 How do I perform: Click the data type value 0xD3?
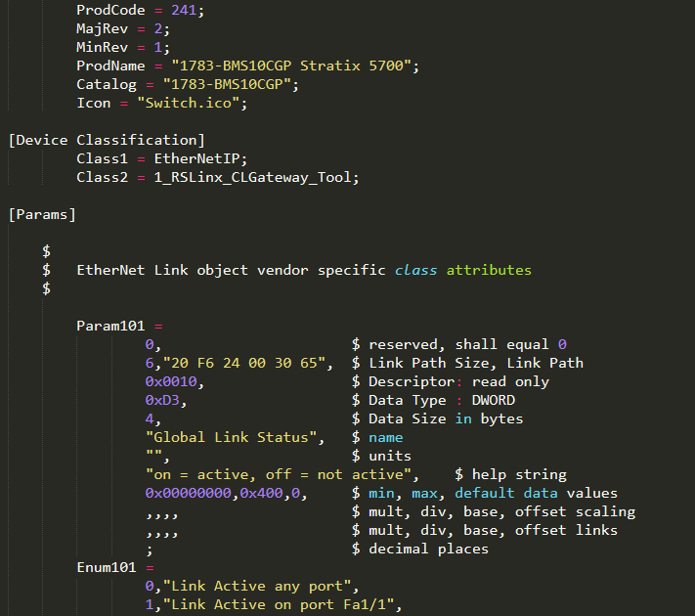coord(161,400)
